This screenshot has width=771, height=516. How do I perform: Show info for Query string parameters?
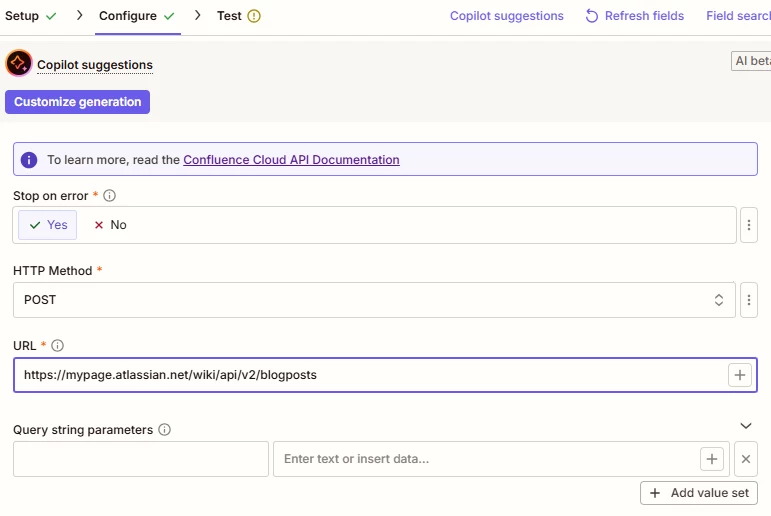pos(164,430)
